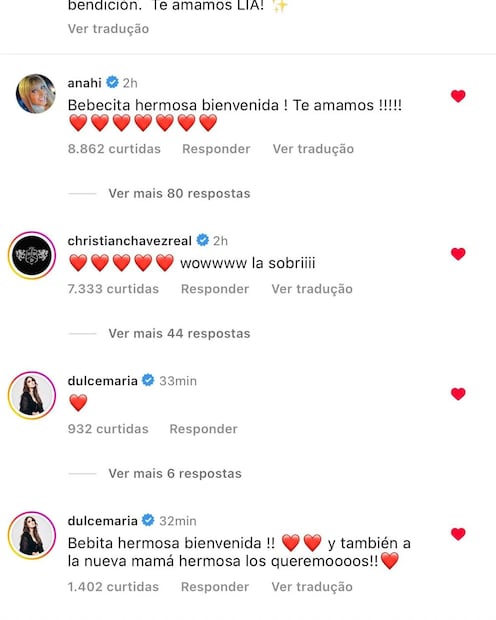The width and height of the screenshot is (496, 620).
Task: Translate the post caption via 'Ver tradução'
Action: [108, 29]
